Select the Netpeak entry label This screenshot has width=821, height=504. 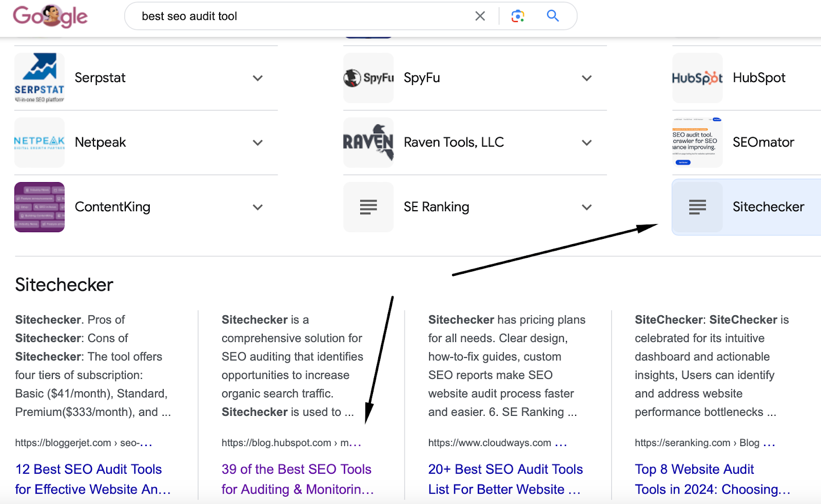click(101, 143)
